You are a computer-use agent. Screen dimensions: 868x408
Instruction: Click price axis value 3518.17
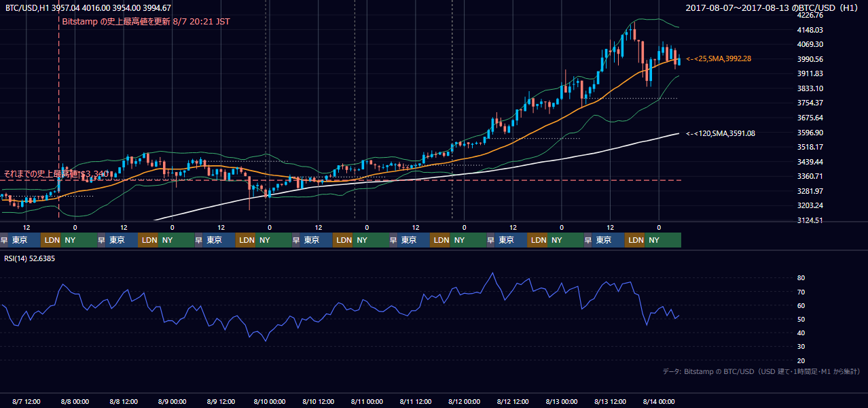tap(810, 147)
